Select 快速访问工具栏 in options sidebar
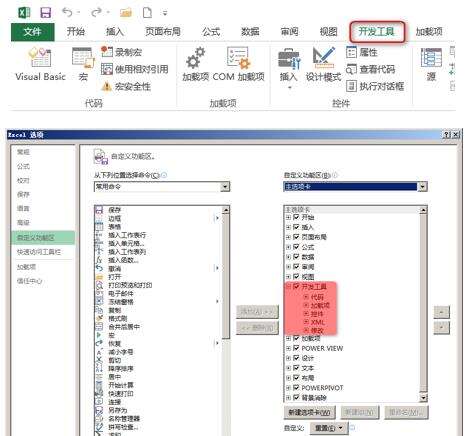The height and width of the screenshot is (436, 467). point(39,252)
